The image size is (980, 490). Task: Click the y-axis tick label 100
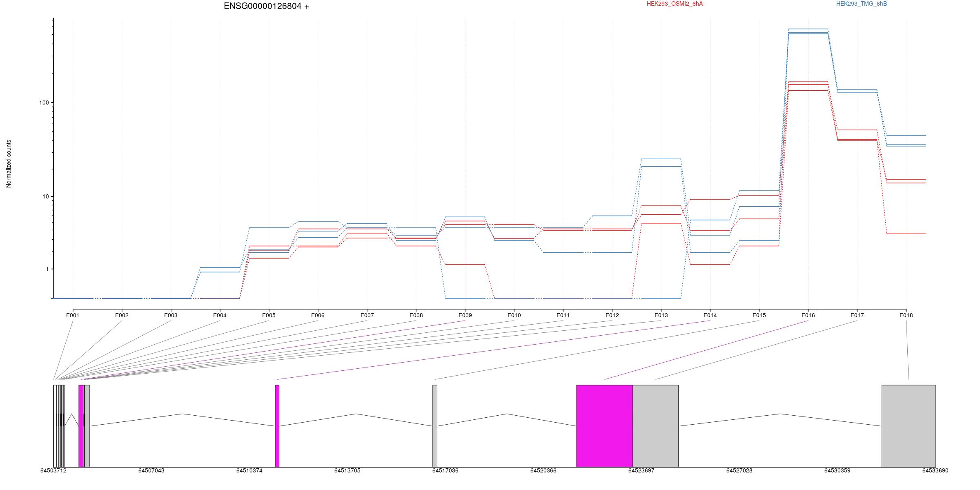click(44, 102)
